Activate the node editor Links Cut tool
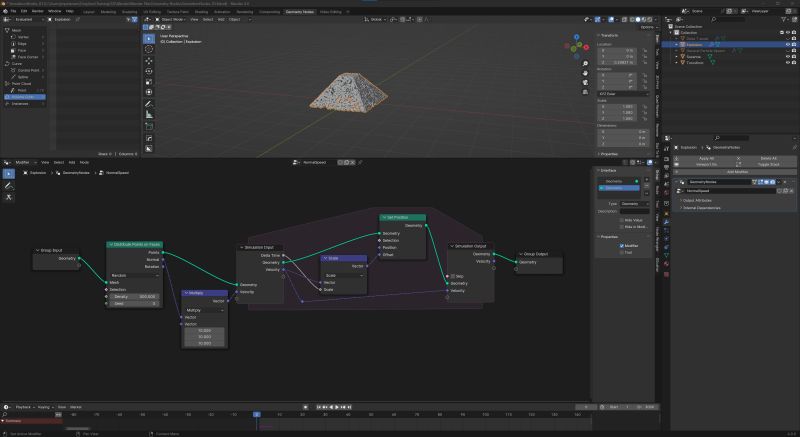 pos(9,197)
